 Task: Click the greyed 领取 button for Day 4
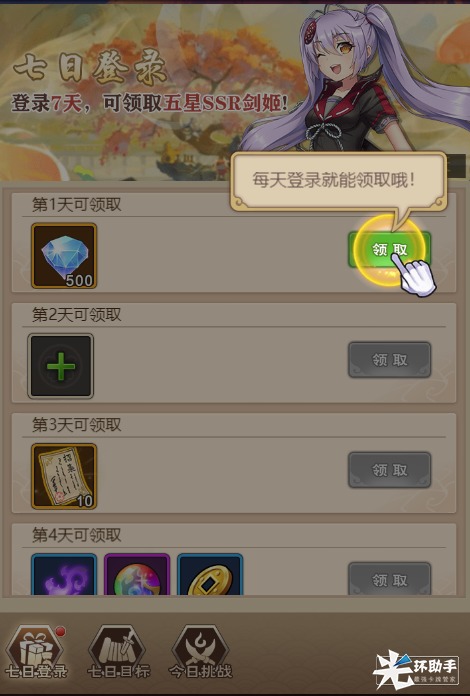(389, 578)
